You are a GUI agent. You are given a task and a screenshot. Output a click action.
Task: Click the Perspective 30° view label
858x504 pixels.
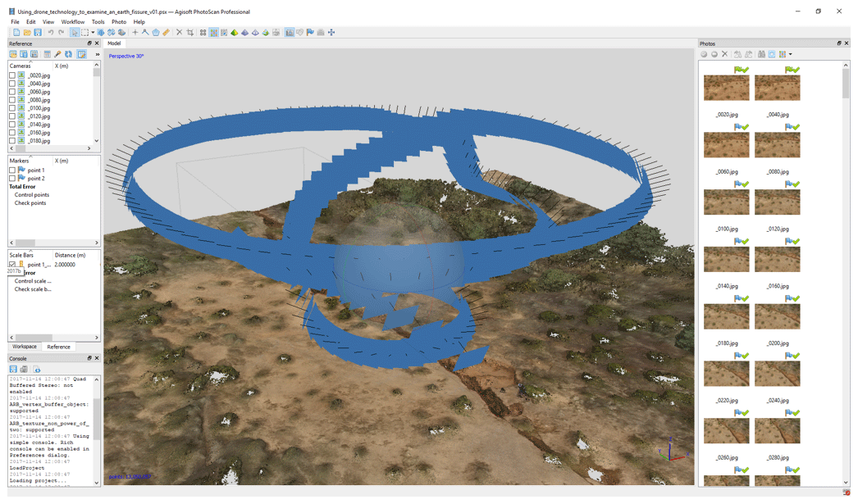[x=126, y=56]
